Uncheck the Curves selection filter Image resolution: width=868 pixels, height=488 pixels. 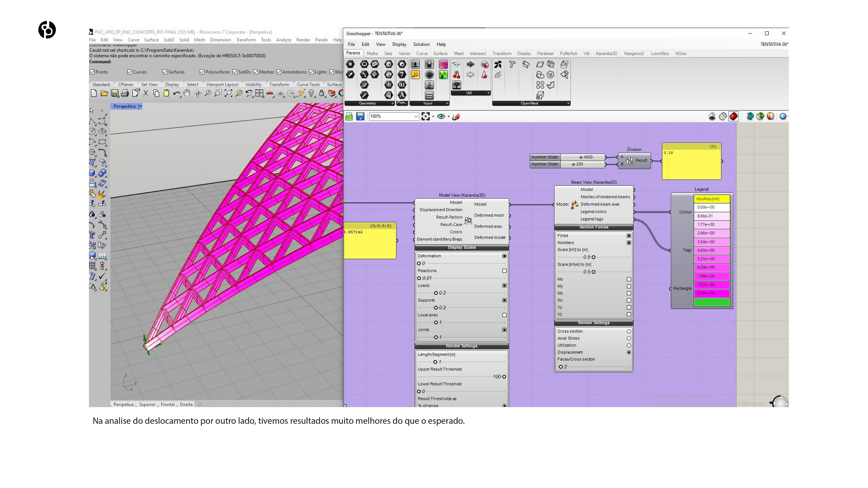[x=130, y=72]
